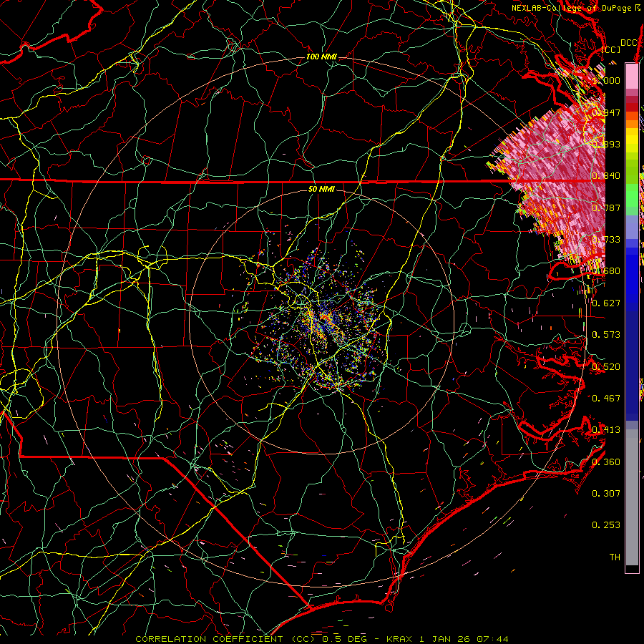
Task: Click the 0.413 scale value
Action: [x=606, y=430]
